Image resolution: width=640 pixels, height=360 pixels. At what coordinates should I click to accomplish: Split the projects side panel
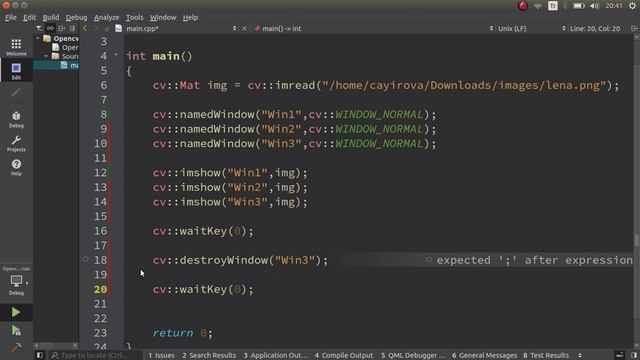pos(61,28)
